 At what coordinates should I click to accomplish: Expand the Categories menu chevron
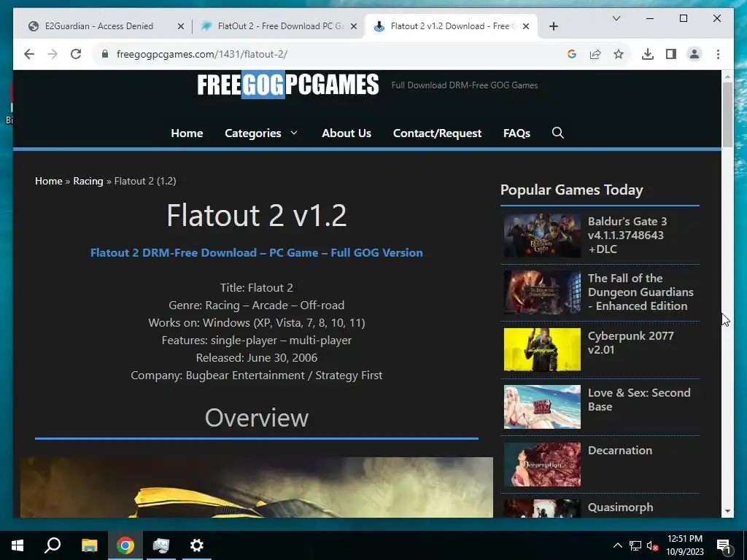click(x=294, y=133)
